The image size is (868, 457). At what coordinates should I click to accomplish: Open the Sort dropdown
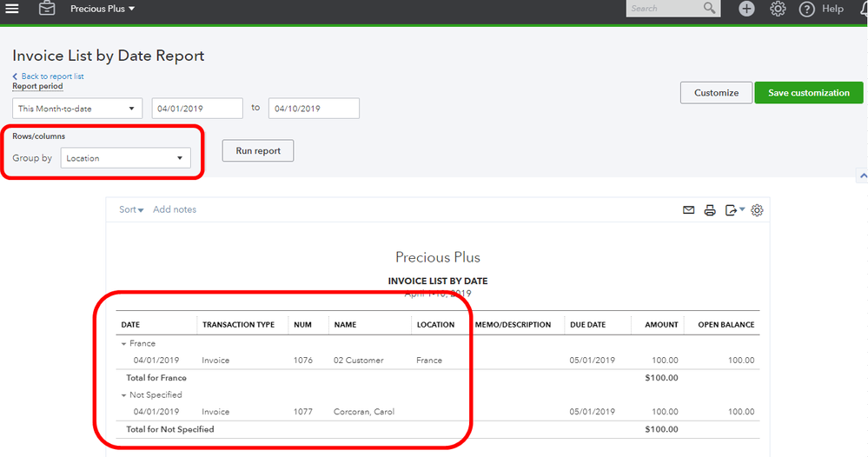point(131,209)
